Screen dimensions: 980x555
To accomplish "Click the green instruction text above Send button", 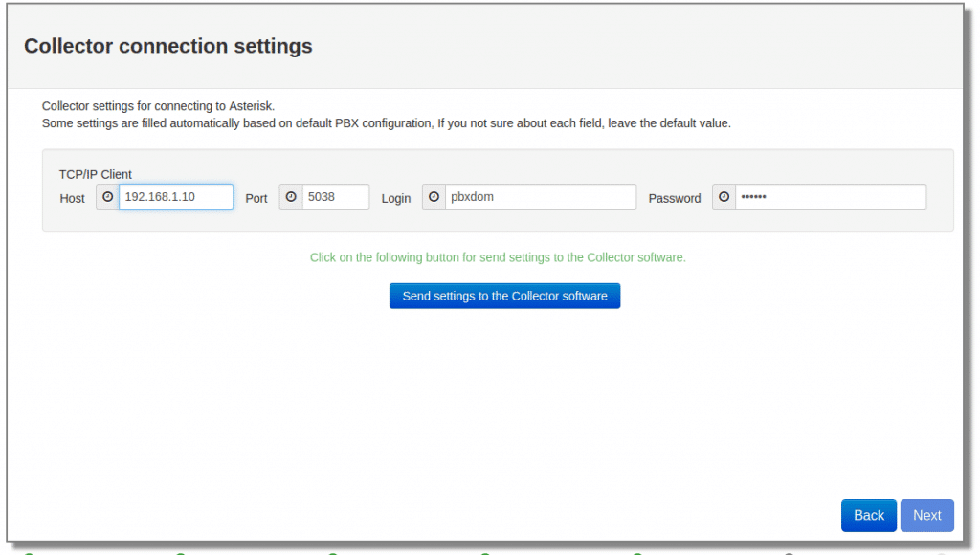I will point(498,257).
